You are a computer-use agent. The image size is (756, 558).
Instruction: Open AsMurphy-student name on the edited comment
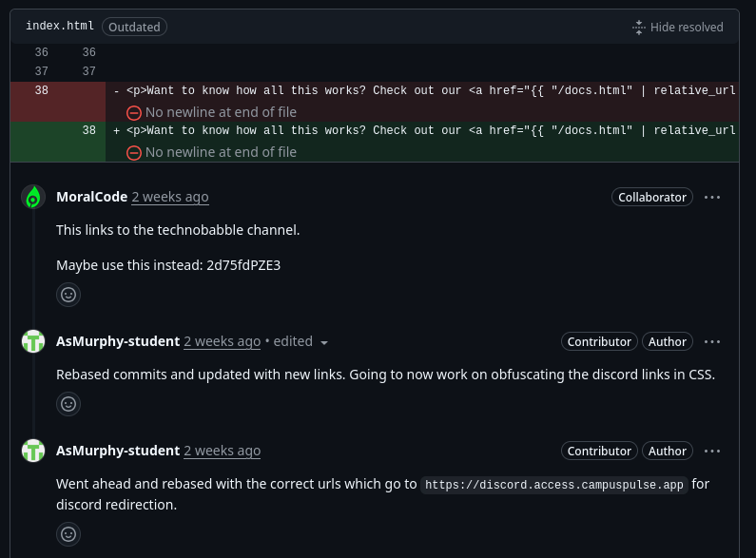click(x=118, y=341)
